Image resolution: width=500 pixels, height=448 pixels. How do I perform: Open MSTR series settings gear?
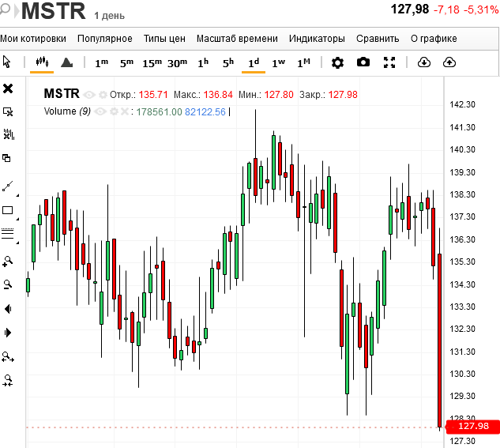point(103,95)
